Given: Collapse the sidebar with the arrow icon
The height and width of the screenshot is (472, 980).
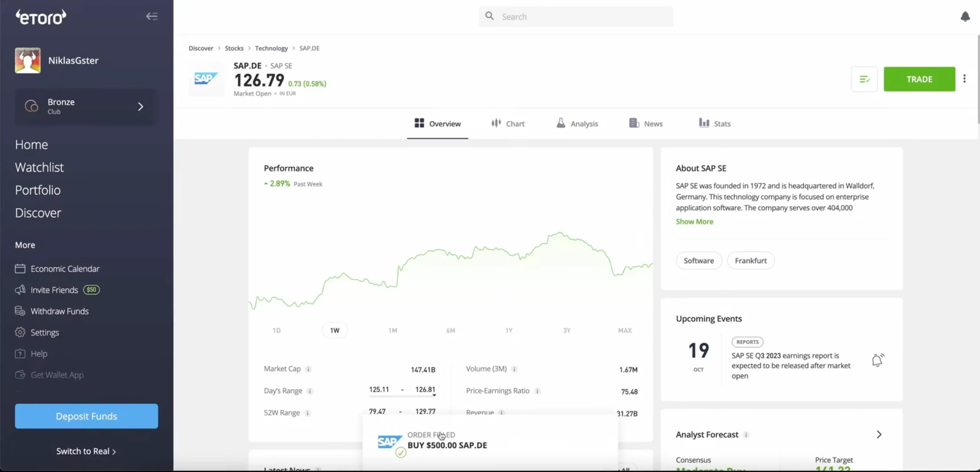Looking at the screenshot, I should point(152,16).
